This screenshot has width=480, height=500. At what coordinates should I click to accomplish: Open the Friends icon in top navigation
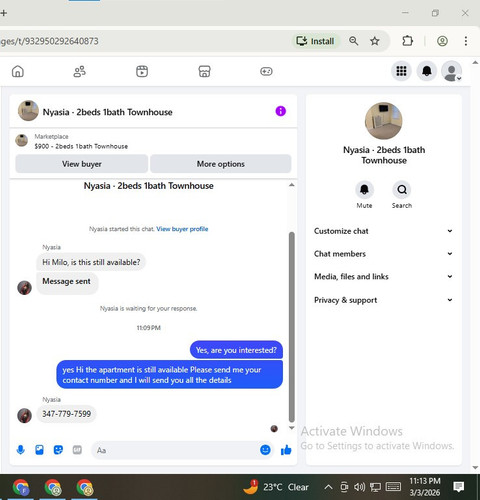click(x=79, y=71)
